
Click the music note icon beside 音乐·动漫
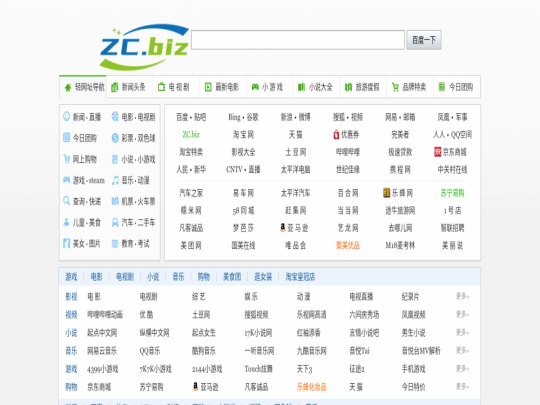[x=115, y=180]
